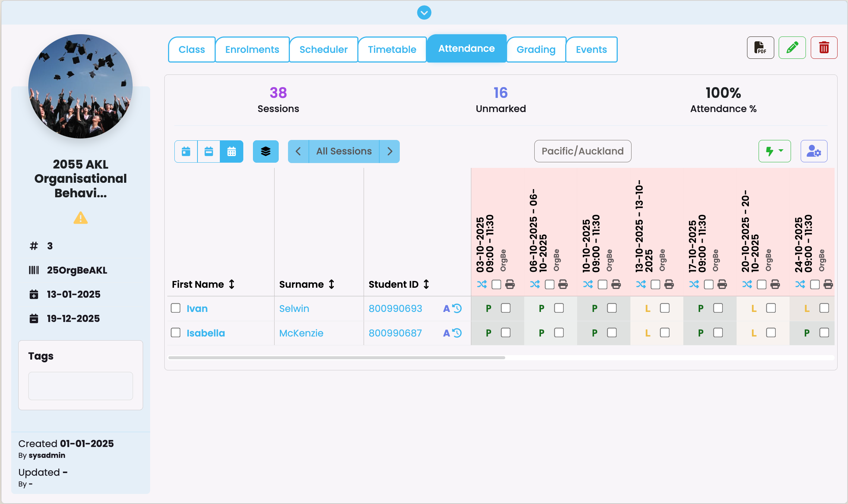This screenshot has height=504, width=848.
Task: Open attendance history icon for Ivan
Action: point(457,308)
